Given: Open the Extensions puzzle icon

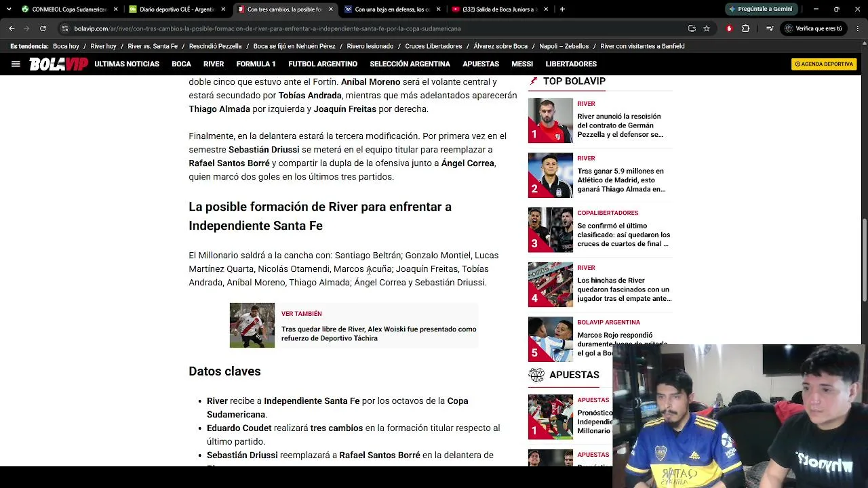Looking at the screenshot, I should click(x=746, y=28).
